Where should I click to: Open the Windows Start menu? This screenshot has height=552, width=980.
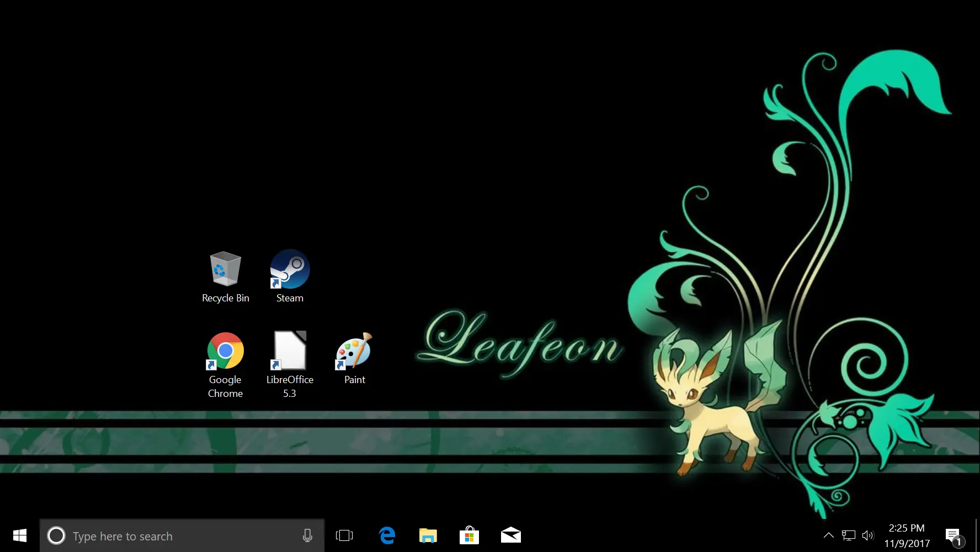pos(20,535)
